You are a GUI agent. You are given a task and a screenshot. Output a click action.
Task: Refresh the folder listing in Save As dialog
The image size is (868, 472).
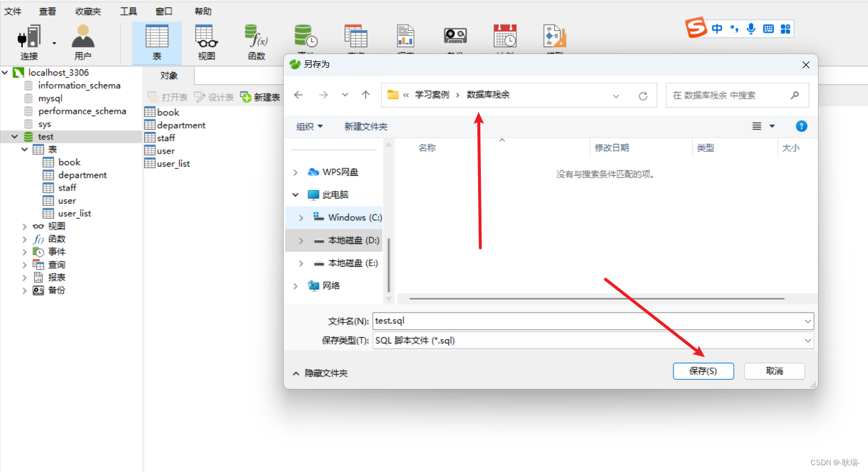tap(643, 96)
